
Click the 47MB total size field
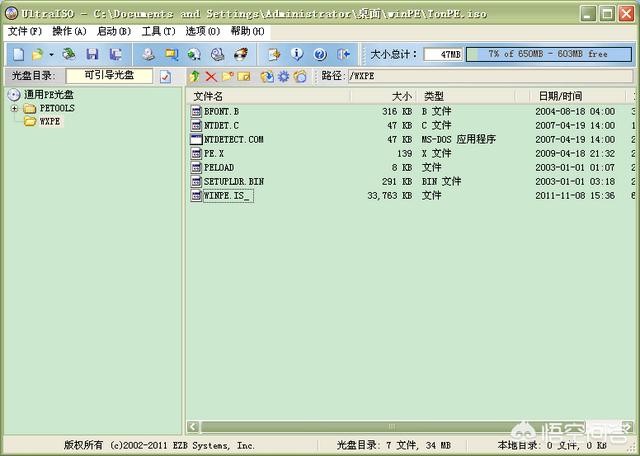443,54
